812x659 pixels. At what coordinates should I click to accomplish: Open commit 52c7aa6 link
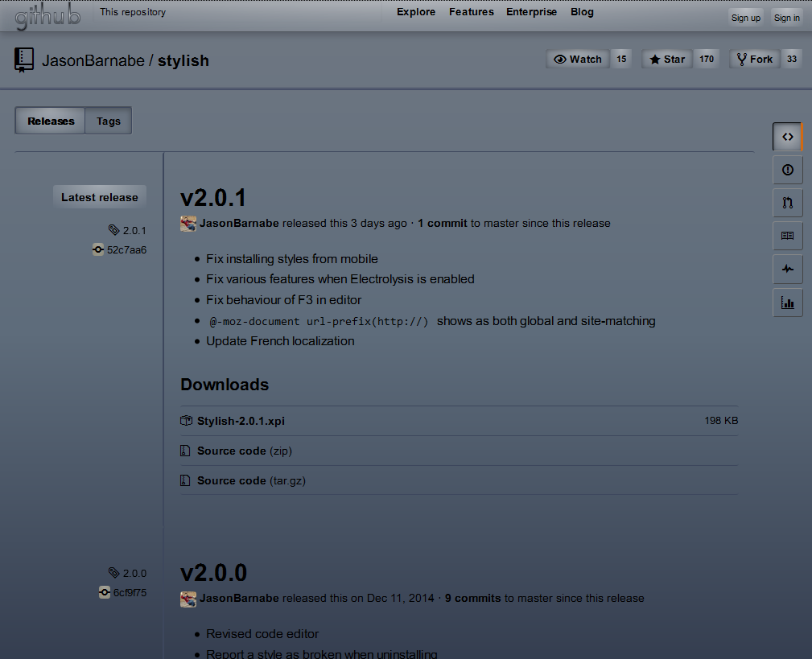pos(126,250)
